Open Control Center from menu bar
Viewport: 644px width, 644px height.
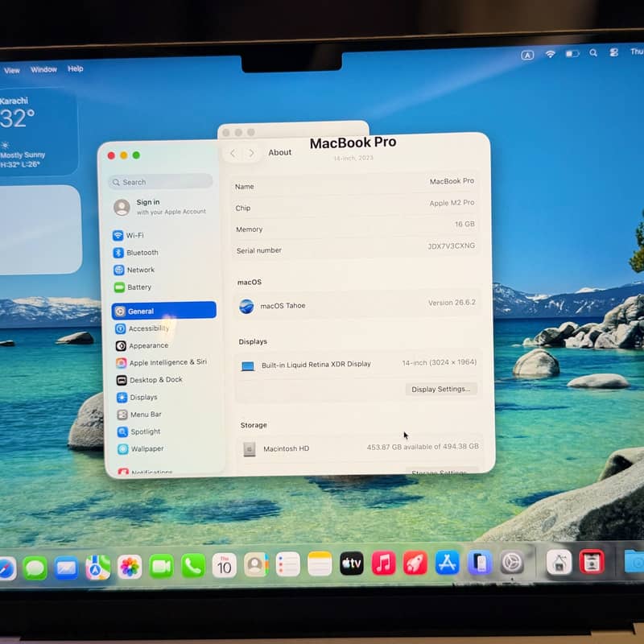(x=613, y=52)
